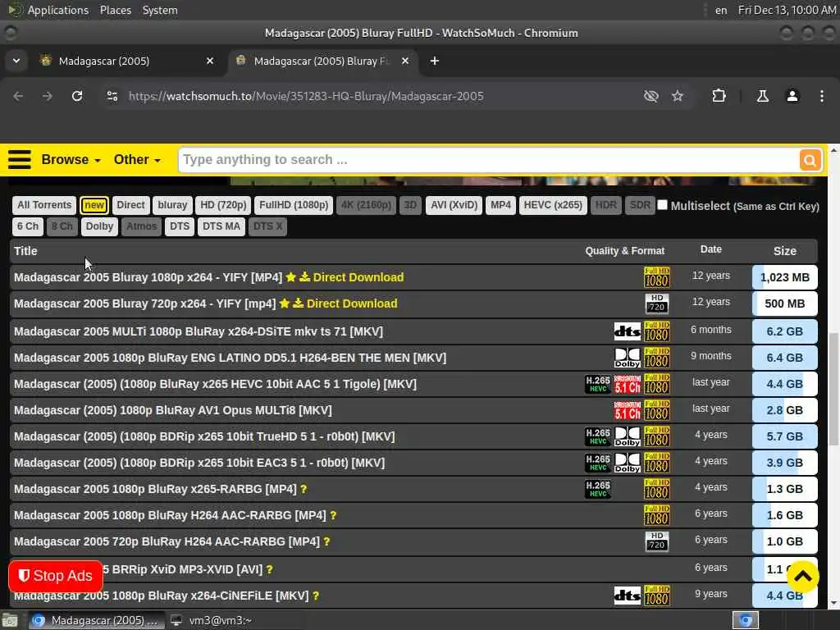Click the 5.1 Ch badge on AV1 Opus row
This screenshot has height=630, width=840.
pos(628,410)
